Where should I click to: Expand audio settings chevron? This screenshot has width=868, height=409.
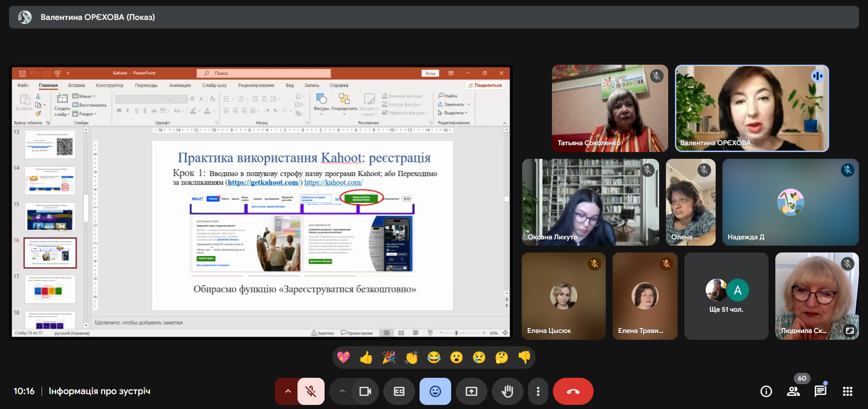288,391
